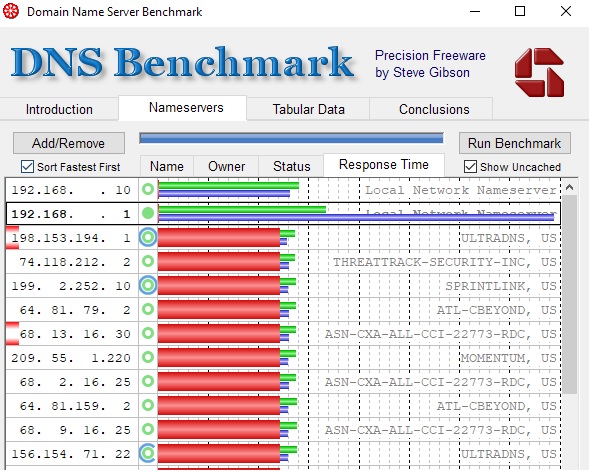Select IP address 64. 81.159. 2
Viewport: 589px width, 471px height.
(x=75, y=406)
